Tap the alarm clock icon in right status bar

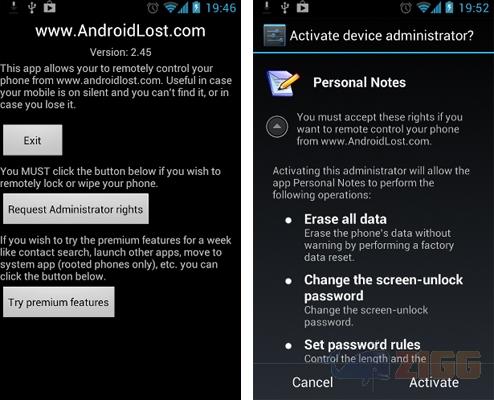click(x=406, y=8)
